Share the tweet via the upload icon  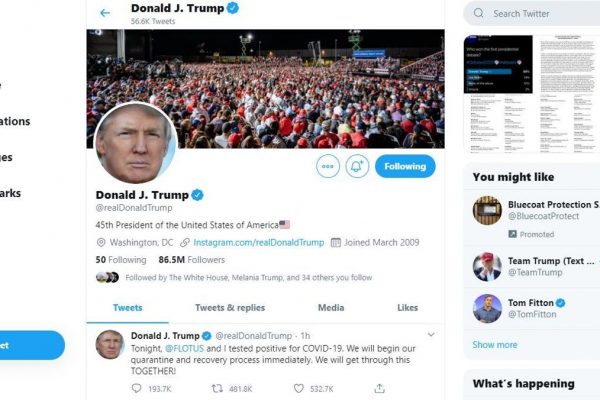coord(379,389)
